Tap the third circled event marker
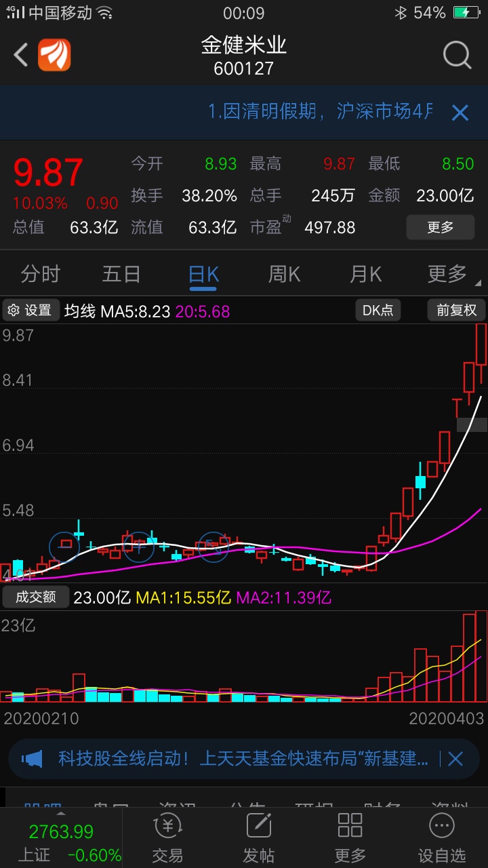This screenshot has height=868, width=488. pyautogui.click(x=213, y=546)
